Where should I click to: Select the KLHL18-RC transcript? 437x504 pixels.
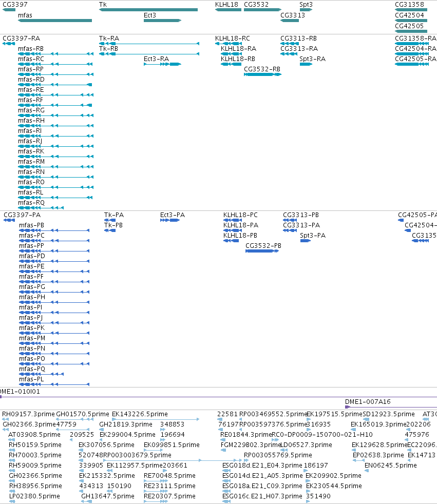229,44
